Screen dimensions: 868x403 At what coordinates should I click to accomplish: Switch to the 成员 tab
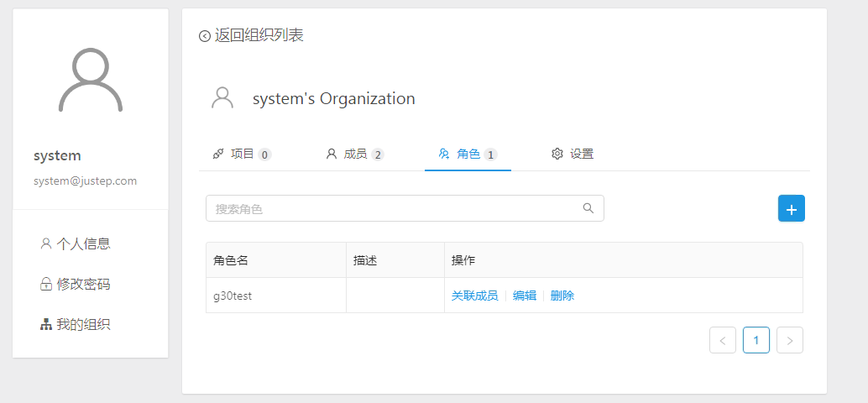[355, 154]
